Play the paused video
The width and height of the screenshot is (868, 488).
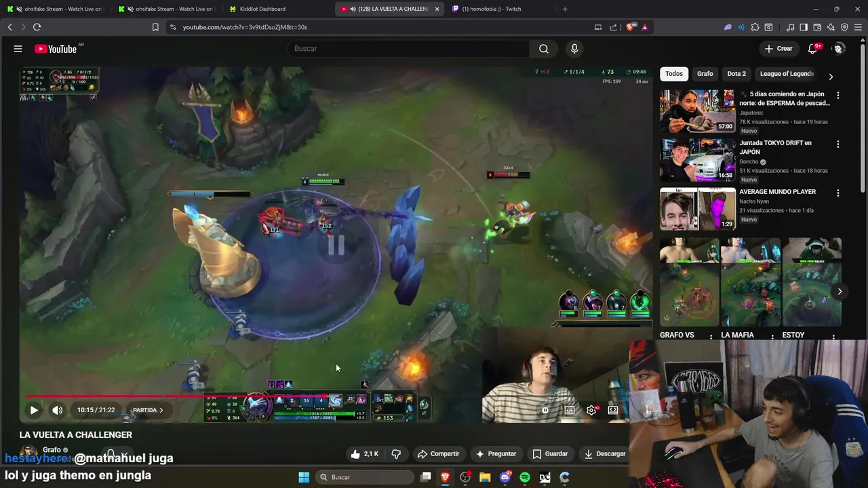pyautogui.click(x=34, y=410)
